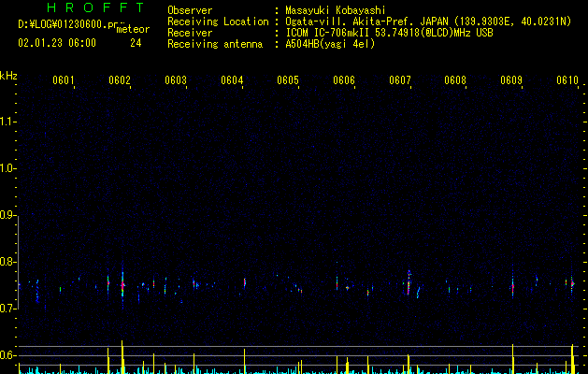Viewport: 588px width, 374px height.
Task: Click the 'Receiver' field label
Action: click(190, 33)
